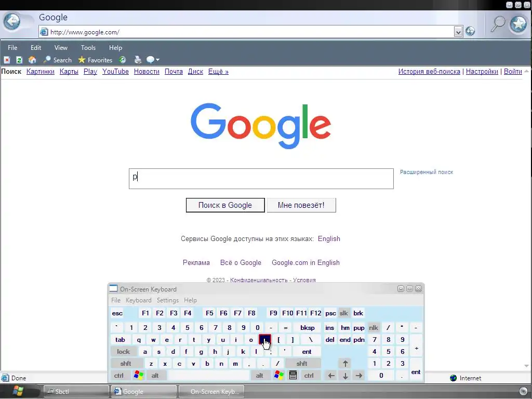Open the Home page icon

32,60
